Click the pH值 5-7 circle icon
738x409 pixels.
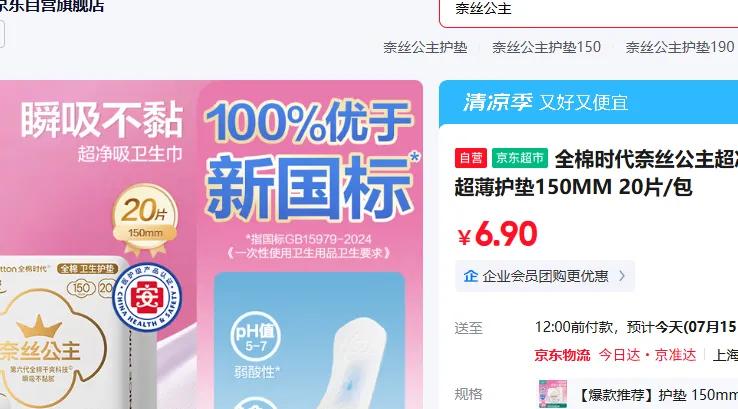click(x=256, y=336)
